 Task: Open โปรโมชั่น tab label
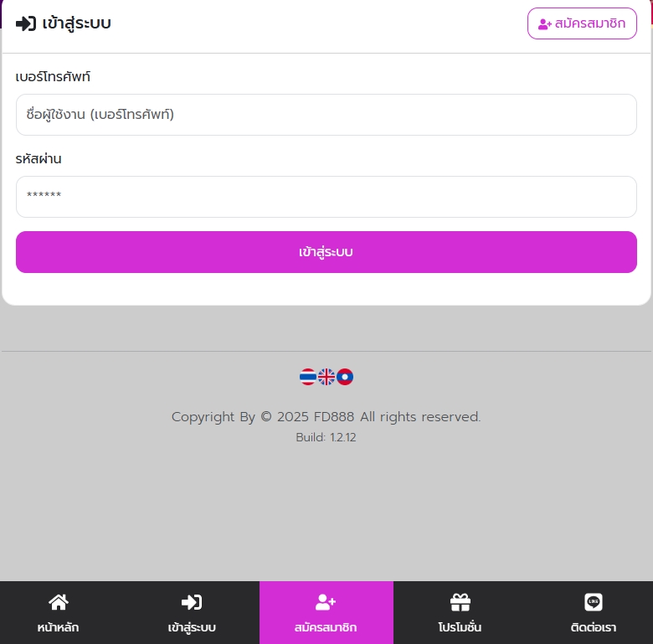point(460,627)
